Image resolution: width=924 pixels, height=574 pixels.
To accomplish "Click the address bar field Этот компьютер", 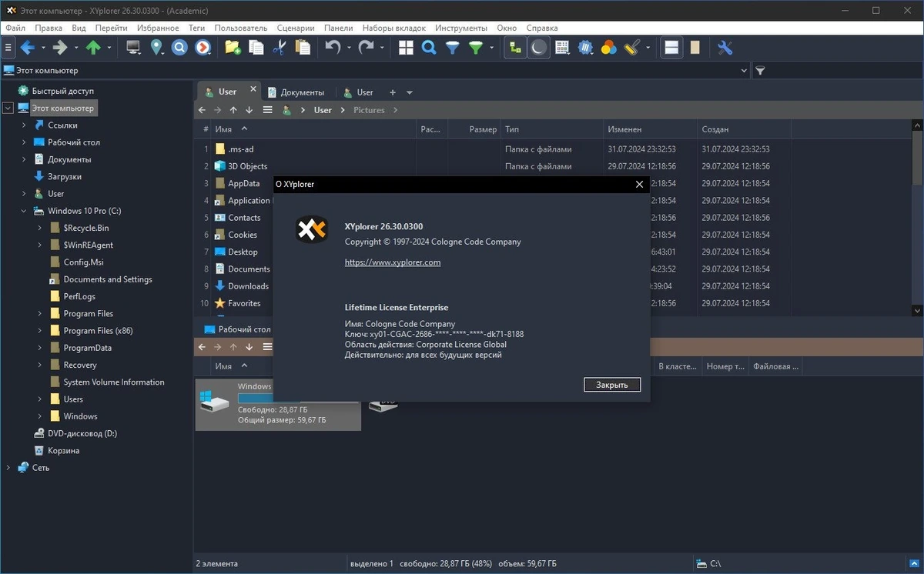I will click(x=375, y=71).
